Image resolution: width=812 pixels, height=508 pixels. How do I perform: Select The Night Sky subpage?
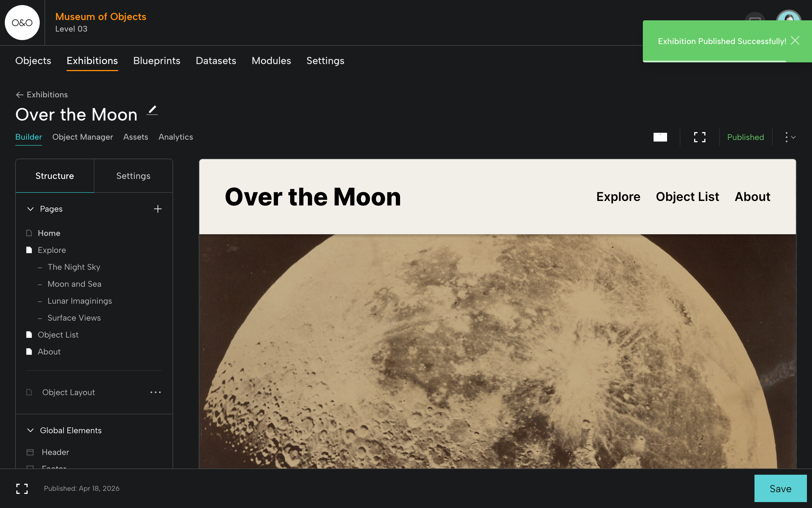coord(74,267)
